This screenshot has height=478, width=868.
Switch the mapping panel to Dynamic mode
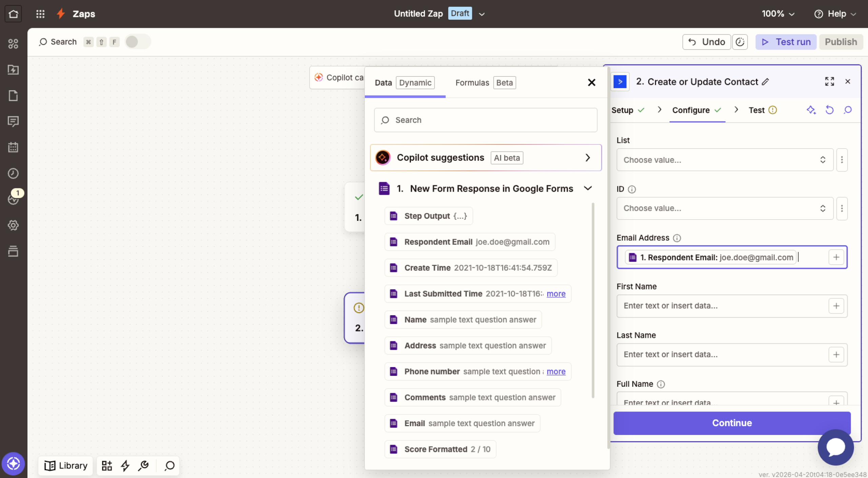(x=415, y=82)
